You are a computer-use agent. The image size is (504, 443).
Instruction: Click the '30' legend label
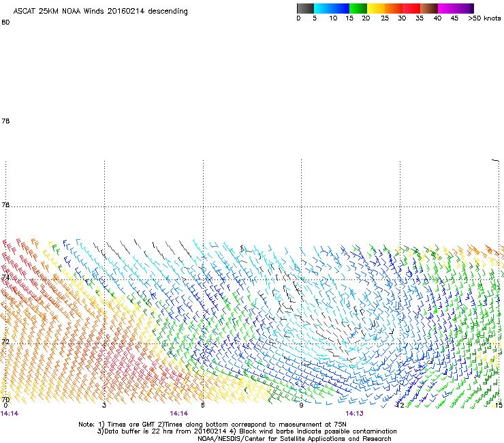(x=402, y=18)
